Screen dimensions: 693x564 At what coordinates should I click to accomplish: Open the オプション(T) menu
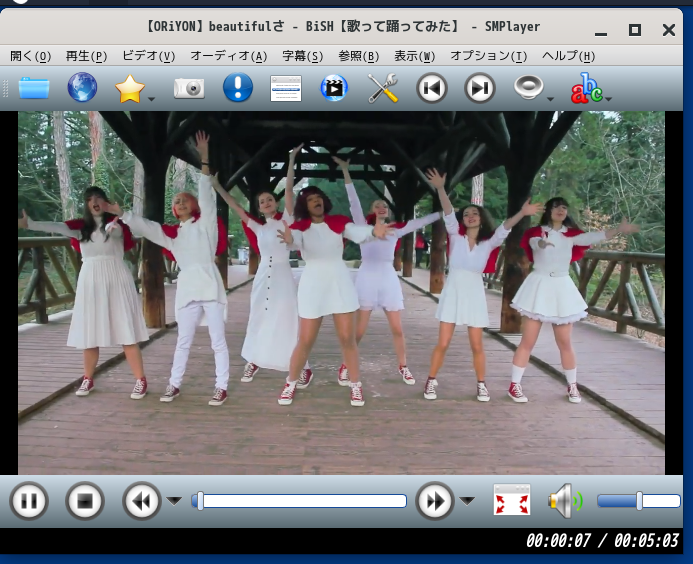(489, 56)
